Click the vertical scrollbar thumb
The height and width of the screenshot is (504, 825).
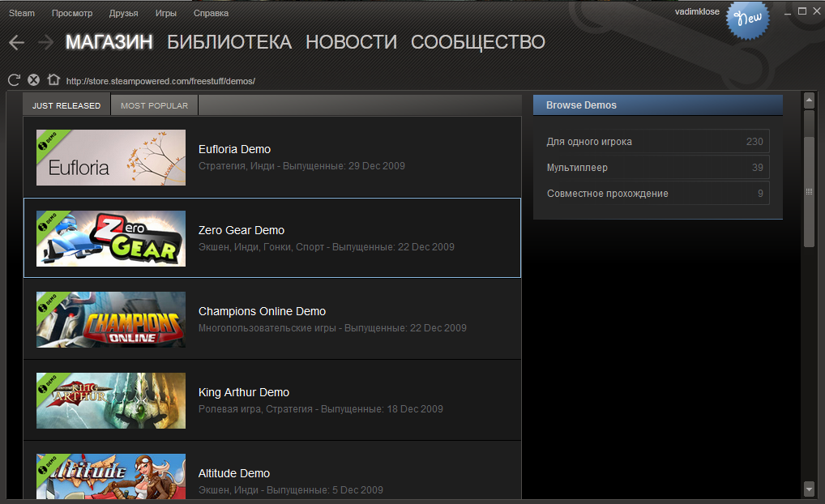click(x=810, y=191)
